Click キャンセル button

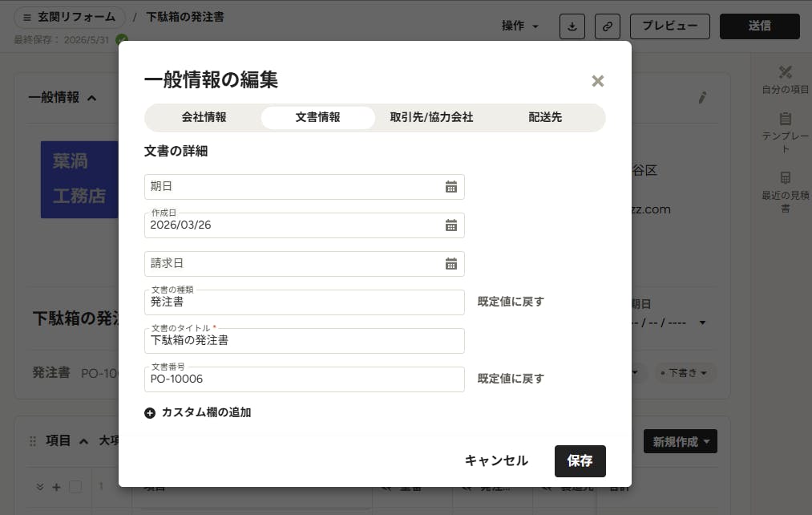coord(496,461)
